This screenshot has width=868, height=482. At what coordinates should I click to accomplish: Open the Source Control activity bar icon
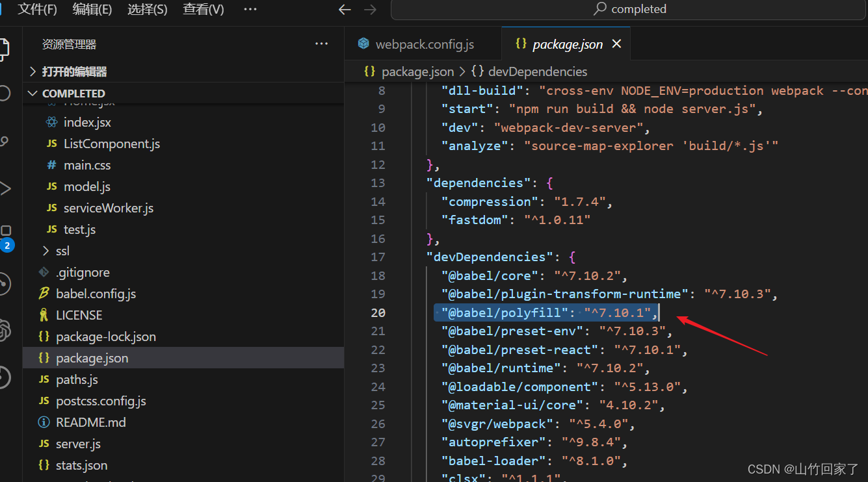coord(3,141)
